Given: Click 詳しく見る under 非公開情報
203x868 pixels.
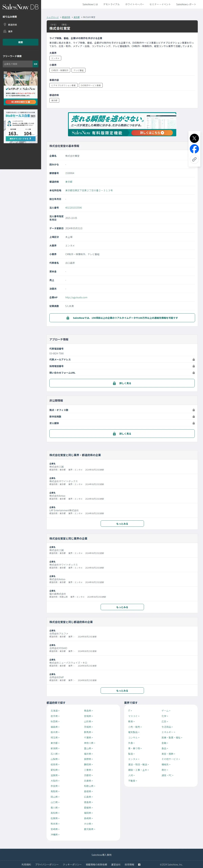Looking at the screenshot, I should click(122, 434).
